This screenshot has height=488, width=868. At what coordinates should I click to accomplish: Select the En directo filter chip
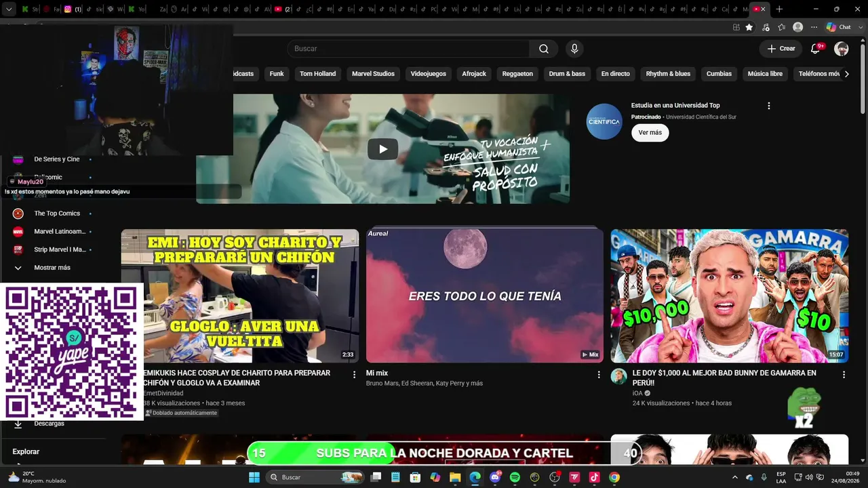coord(616,74)
